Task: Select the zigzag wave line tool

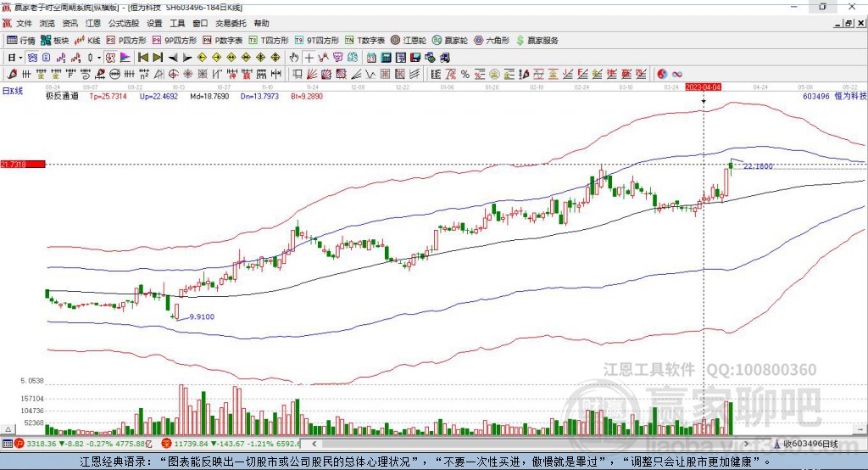Action: pyautogui.click(x=371, y=75)
